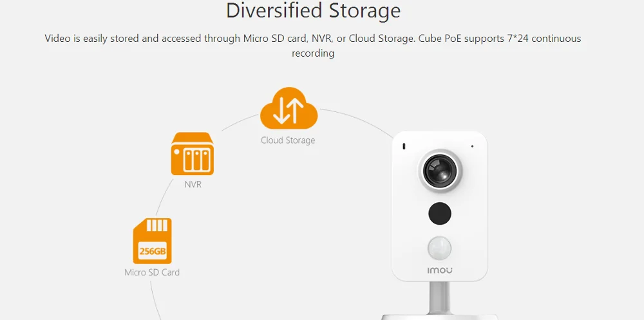The width and height of the screenshot is (644, 320).
Task: Select the "NVR" text label
Action: [x=193, y=184]
